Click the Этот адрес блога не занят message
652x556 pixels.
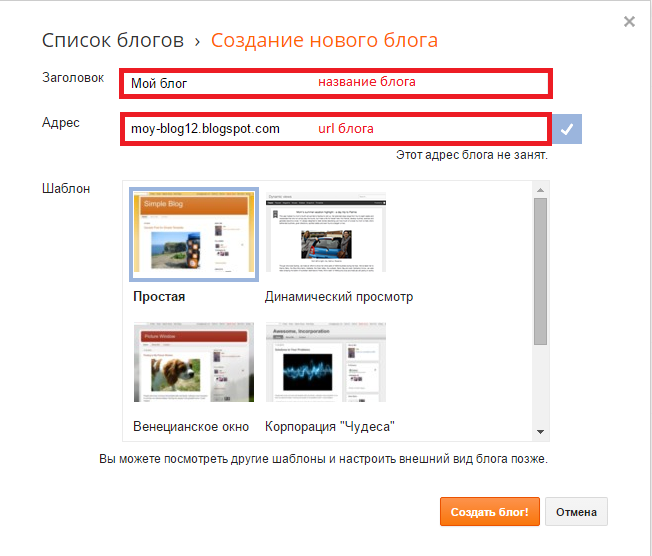click(472, 155)
